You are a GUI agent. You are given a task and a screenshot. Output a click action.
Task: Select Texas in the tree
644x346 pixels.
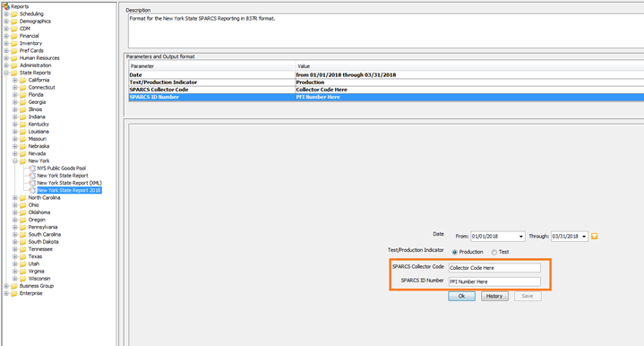(35, 257)
